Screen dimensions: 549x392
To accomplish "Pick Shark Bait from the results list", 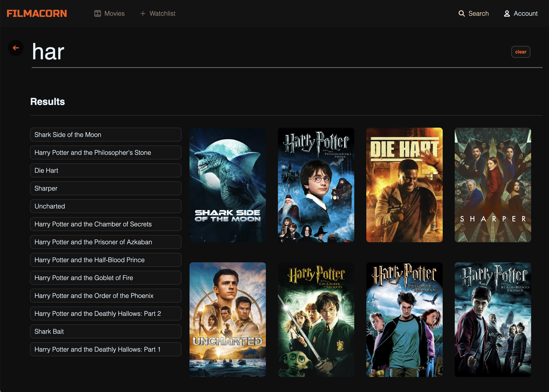I will tap(105, 331).
